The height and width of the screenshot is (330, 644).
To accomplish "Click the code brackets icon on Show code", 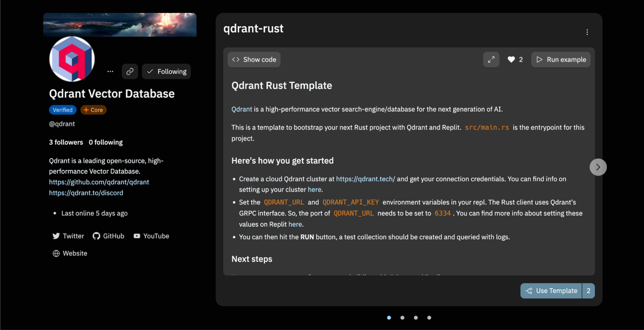I will (236, 59).
